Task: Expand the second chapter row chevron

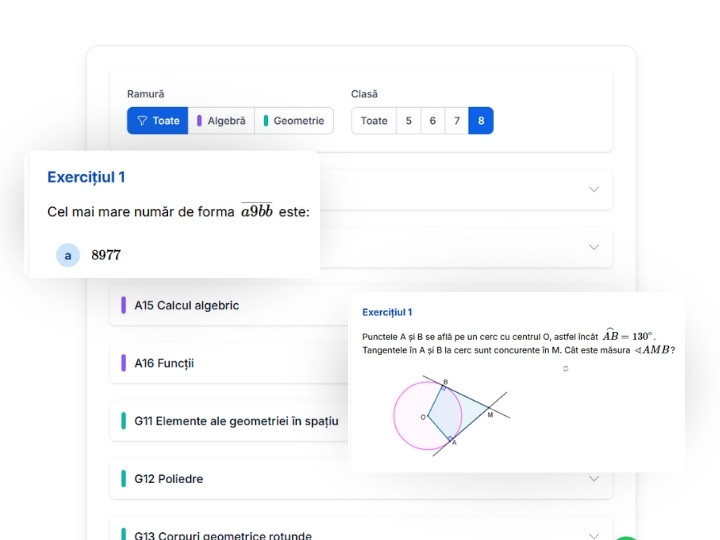Action: (x=594, y=247)
